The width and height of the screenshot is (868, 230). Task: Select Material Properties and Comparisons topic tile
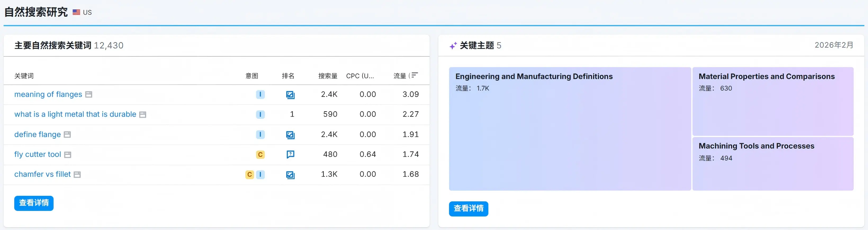pyautogui.click(x=773, y=101)
